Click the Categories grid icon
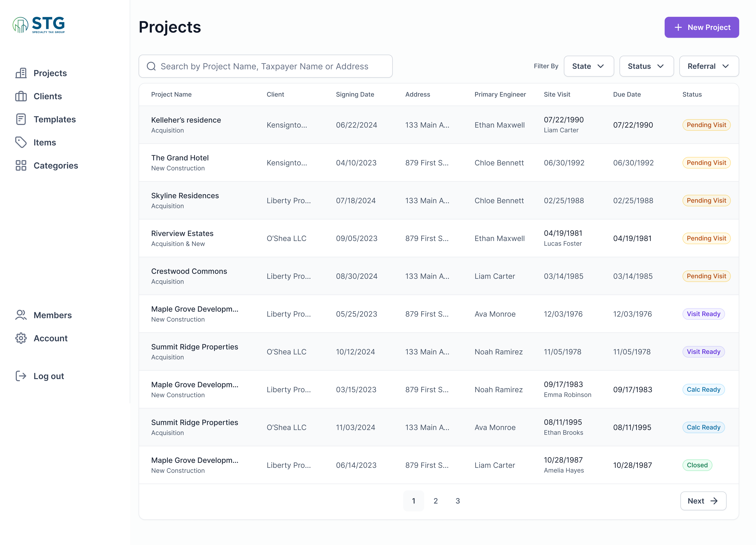The height and width of the screenshot is (545, 756). [x=21, y=166]
